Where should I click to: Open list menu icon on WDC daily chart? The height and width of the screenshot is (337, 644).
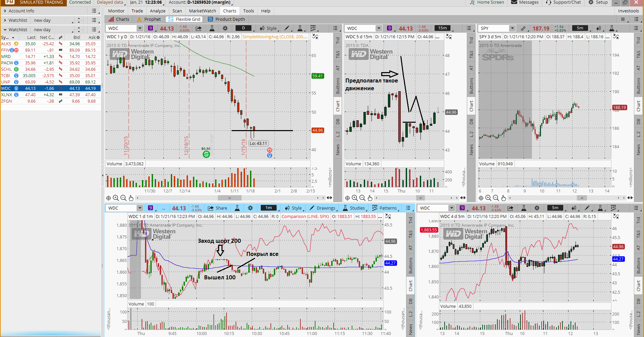pos(335,29)
